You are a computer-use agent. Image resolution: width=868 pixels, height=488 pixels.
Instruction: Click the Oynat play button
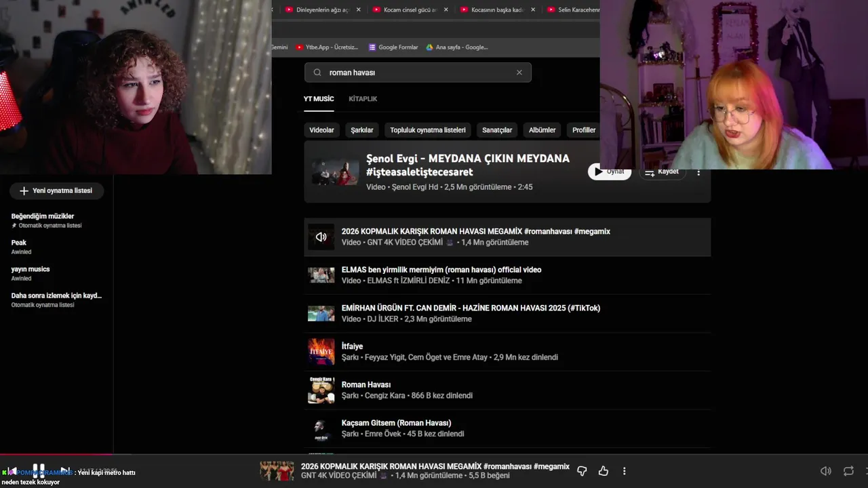tap(610, 172)
